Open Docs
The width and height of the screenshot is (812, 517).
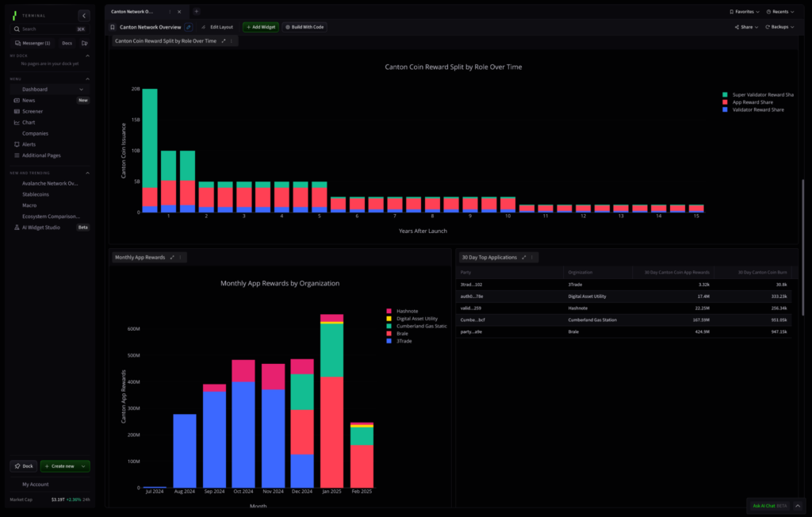67,43
